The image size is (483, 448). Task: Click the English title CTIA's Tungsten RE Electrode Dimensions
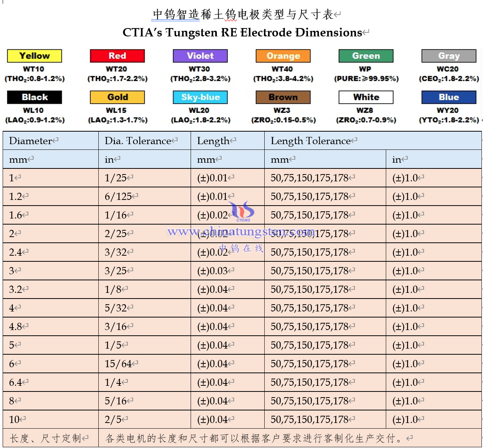click(242, 33)
